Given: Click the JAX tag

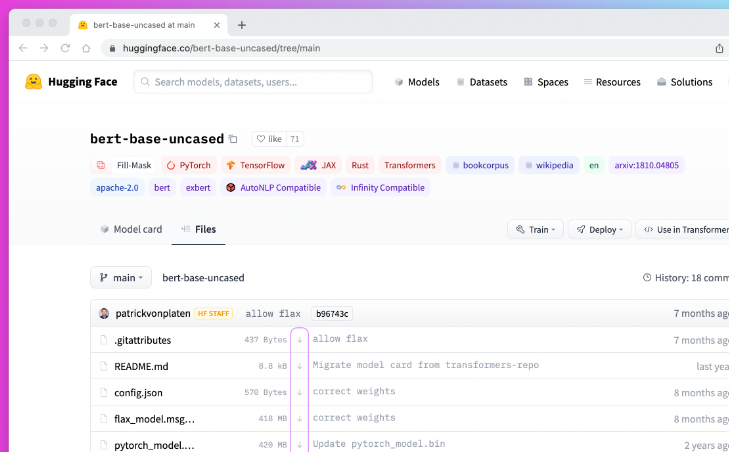Looking at the screenshot, I should [318, 165].
